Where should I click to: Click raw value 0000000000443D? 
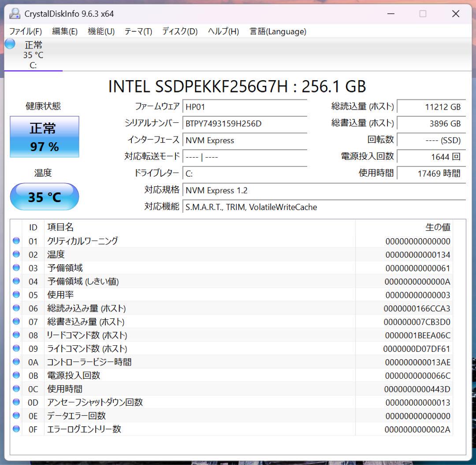click(x=417, y=389)
